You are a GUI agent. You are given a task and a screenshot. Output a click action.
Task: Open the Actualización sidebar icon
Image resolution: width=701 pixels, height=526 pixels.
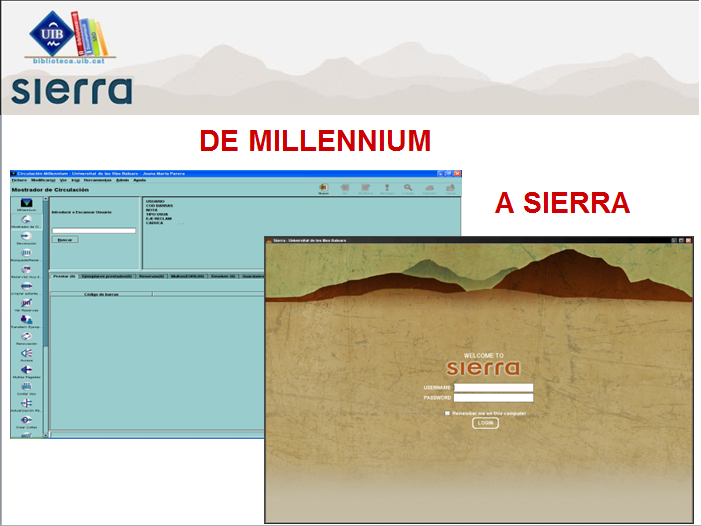pyautogui.click(x=26, y=404)
